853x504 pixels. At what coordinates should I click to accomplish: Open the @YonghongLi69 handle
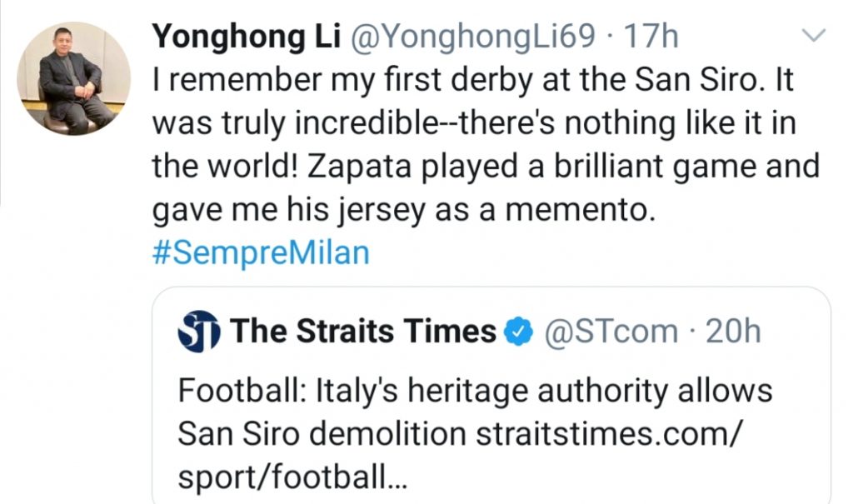[474, 37]
